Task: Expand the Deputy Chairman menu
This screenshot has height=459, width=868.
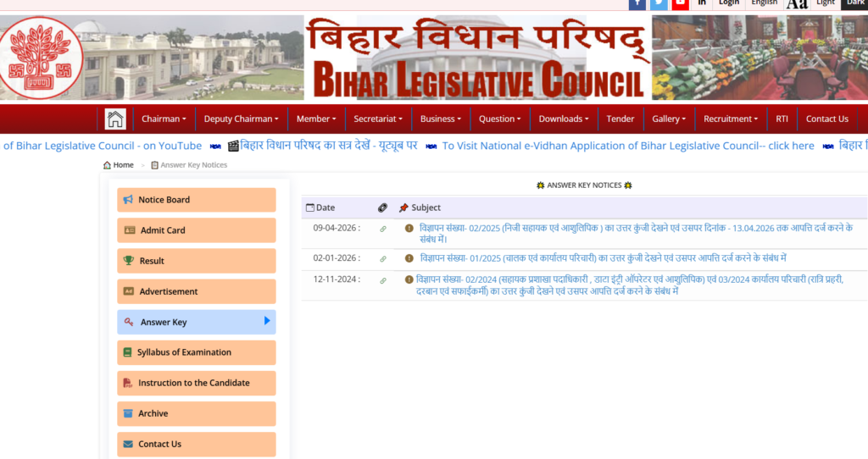Action: point(241,119)
